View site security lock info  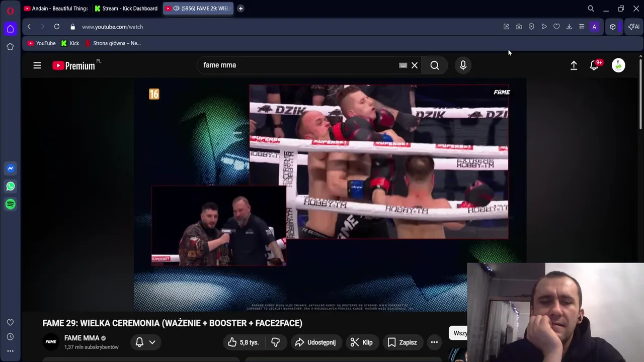click(x=72, y=27)
